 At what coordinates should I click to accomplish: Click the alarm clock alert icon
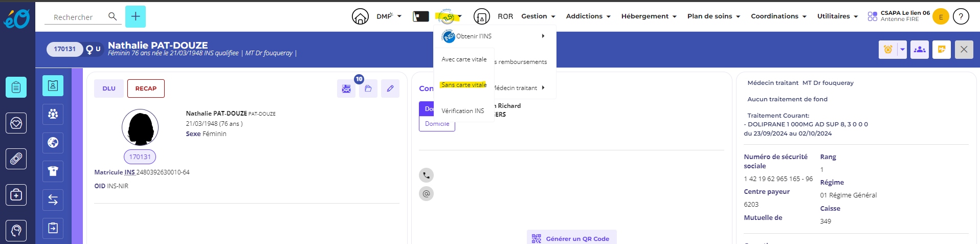888,50
